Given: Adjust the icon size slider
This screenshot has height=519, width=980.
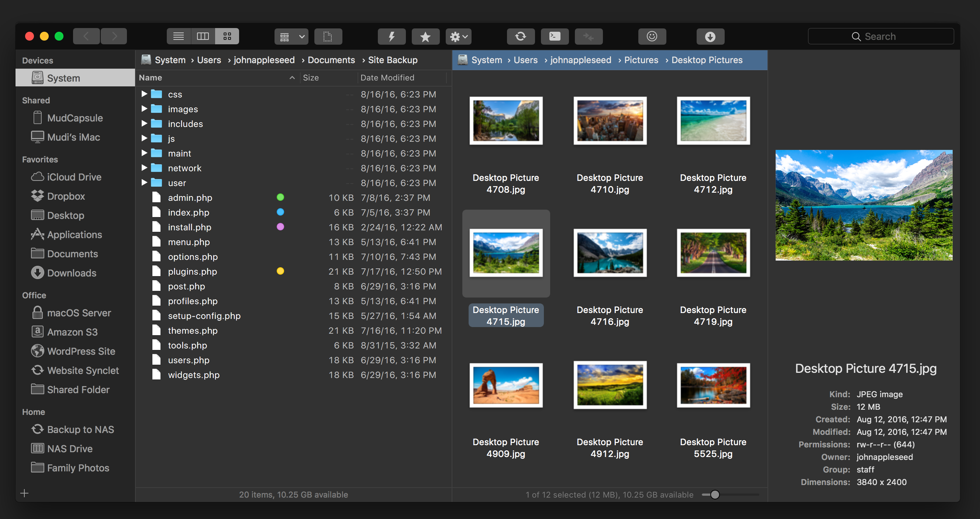Looking at the screenshot, I should [x=715, y=494].
